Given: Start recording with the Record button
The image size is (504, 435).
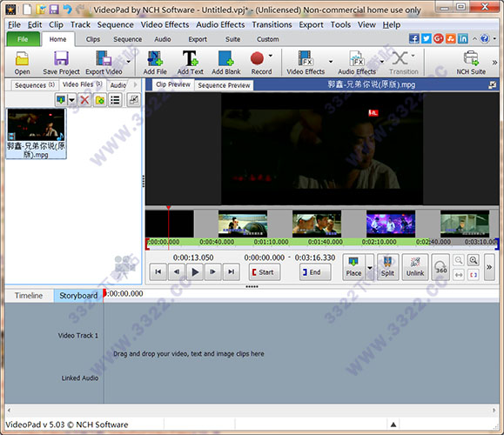Looking at the screenshot, I should (260, 63).
